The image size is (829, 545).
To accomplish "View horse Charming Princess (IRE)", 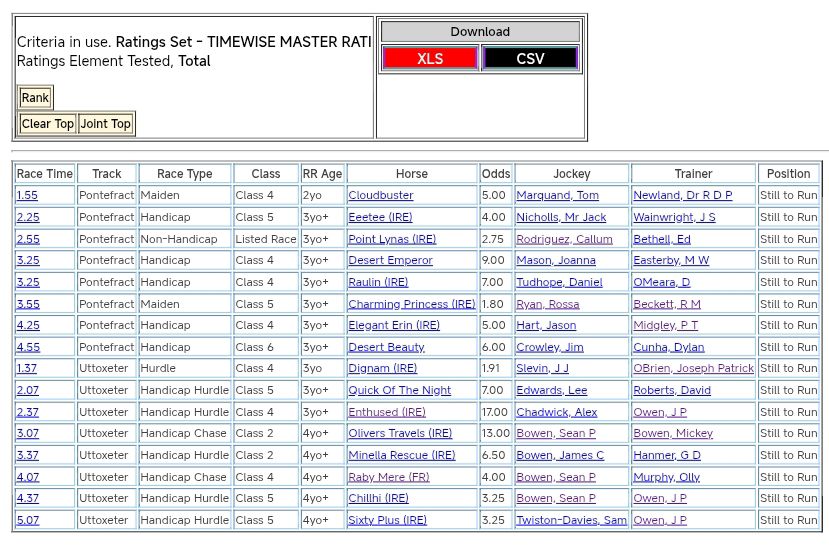I will click(411, 304).
